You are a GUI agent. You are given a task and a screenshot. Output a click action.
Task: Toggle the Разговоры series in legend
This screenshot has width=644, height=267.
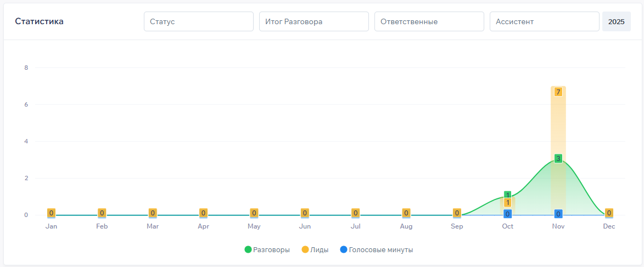point(271,249)
